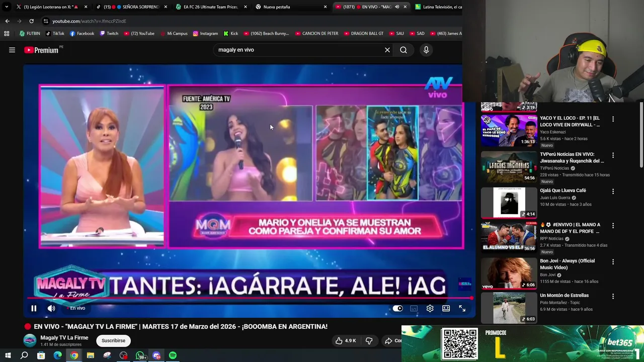Click the page vertical scrollbar

point(641,135)
